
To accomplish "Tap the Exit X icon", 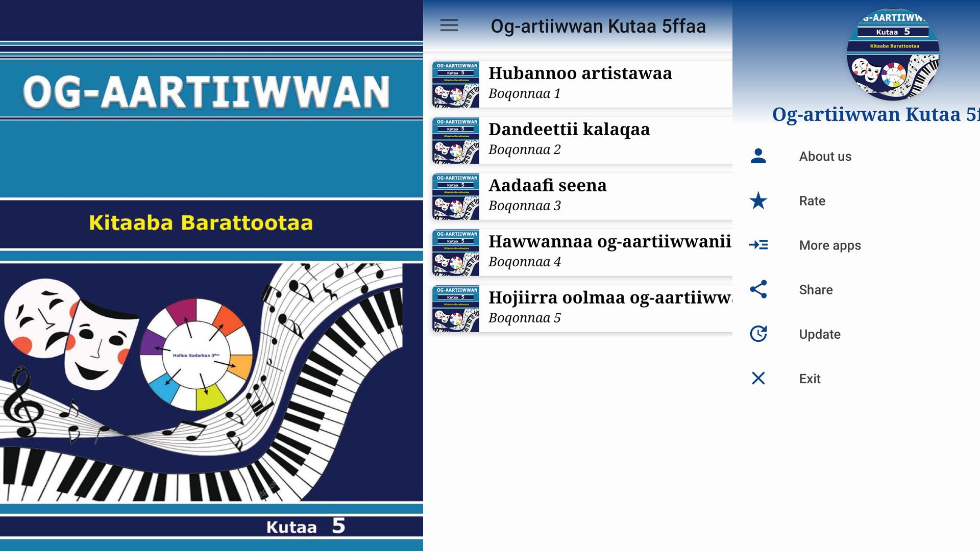I will 758,378.
